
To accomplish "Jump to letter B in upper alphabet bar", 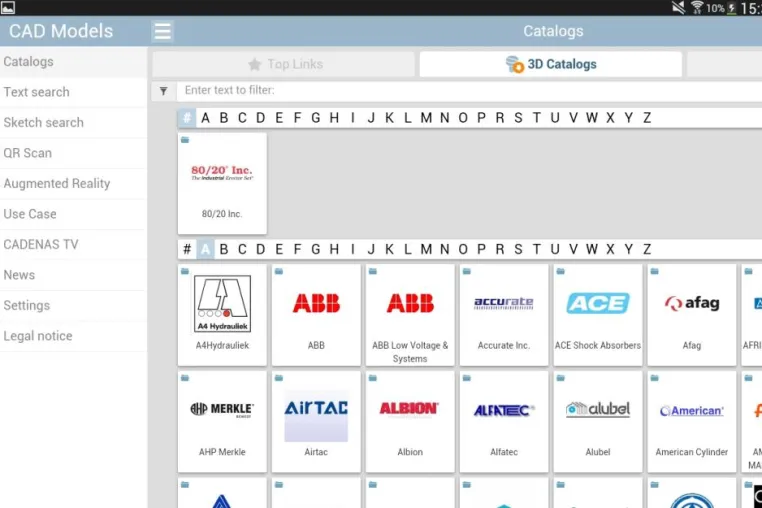I will coord(224,118).
